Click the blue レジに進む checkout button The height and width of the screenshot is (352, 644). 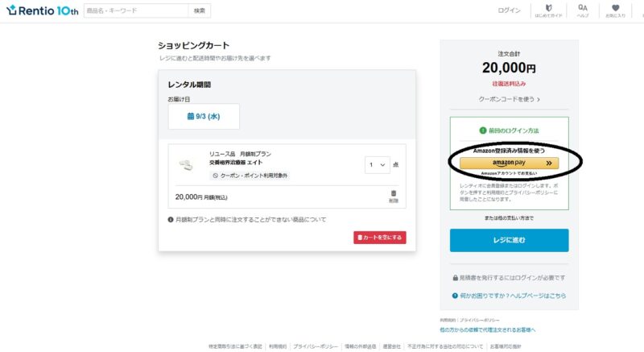509,240
